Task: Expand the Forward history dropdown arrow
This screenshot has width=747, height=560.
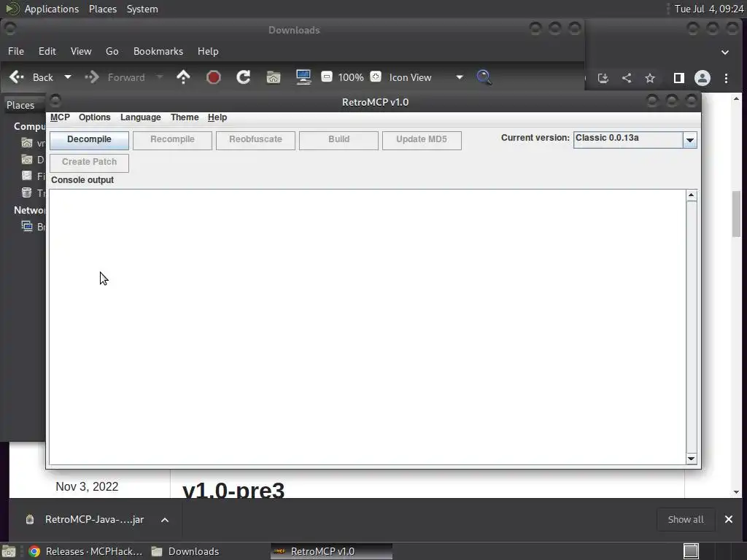Action: (160, 77)
